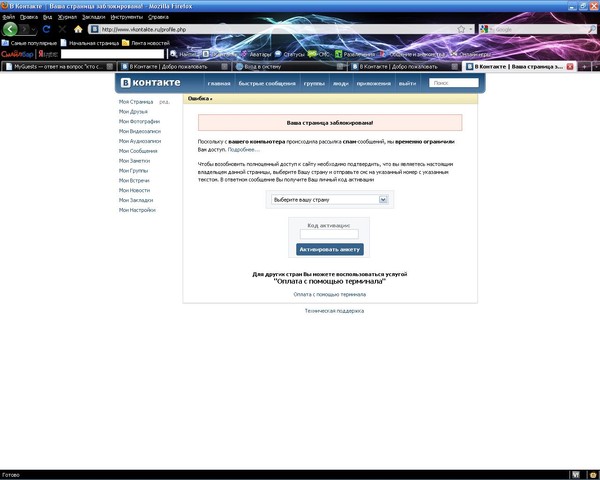600x480 pixels.
Task: Open Мои Заметки in sidebar
Action: tap(134, 161)
